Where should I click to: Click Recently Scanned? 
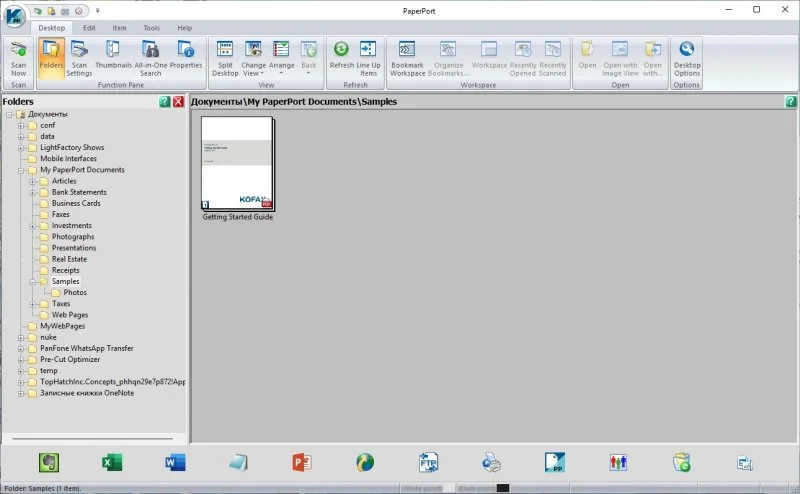point(553,58)
